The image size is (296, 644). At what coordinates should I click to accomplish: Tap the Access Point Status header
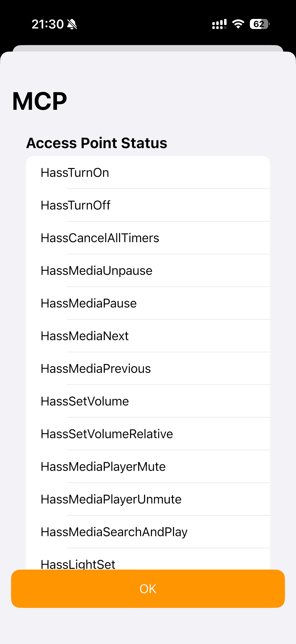[x=97, y=143]
